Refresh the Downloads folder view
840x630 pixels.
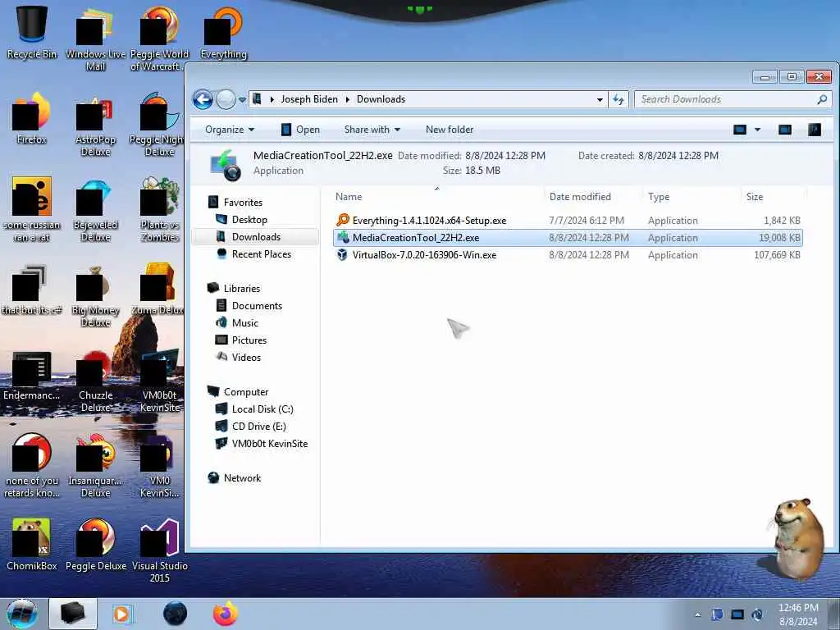(619, 99)
